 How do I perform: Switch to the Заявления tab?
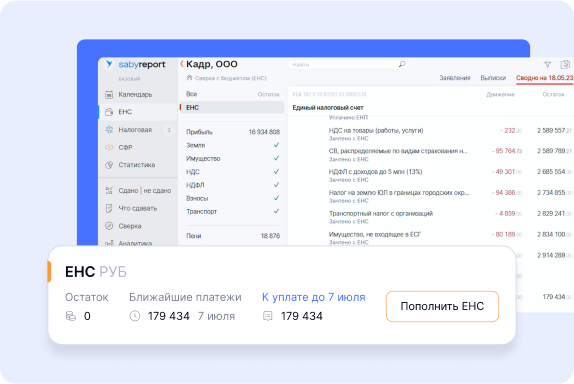pos(455,78)
